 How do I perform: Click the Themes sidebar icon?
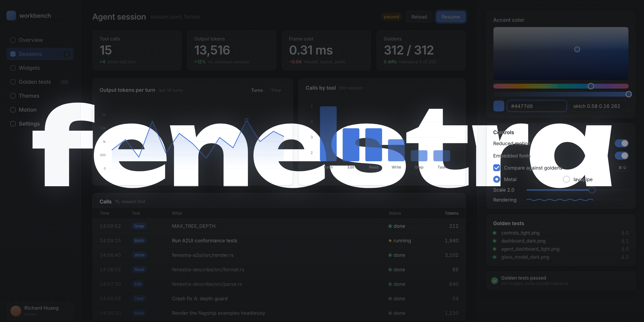(13, 96)
